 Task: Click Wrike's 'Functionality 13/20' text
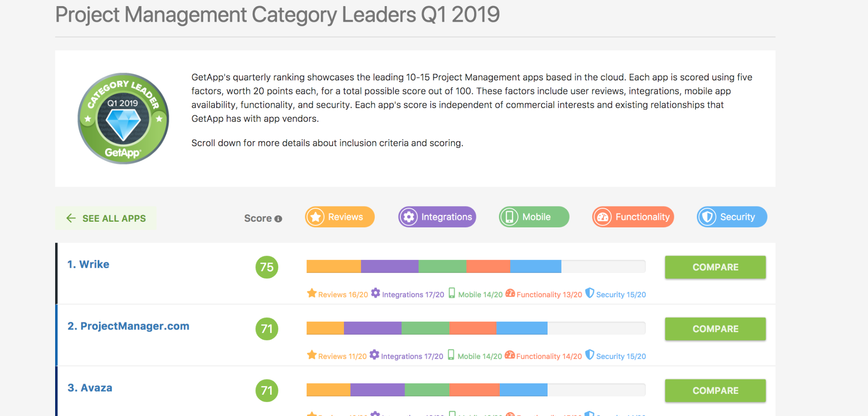click(549, 295)
